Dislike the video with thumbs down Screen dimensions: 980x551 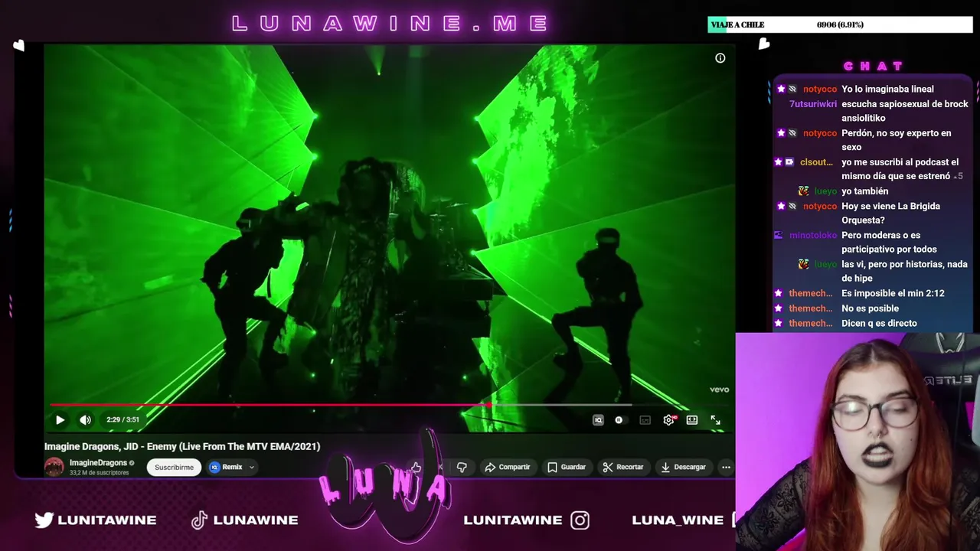(x=462, y=467)
